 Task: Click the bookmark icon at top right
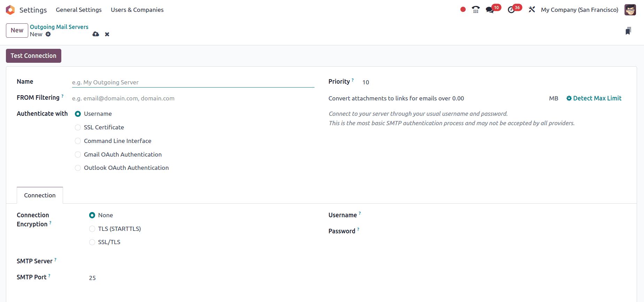(628, 31)
